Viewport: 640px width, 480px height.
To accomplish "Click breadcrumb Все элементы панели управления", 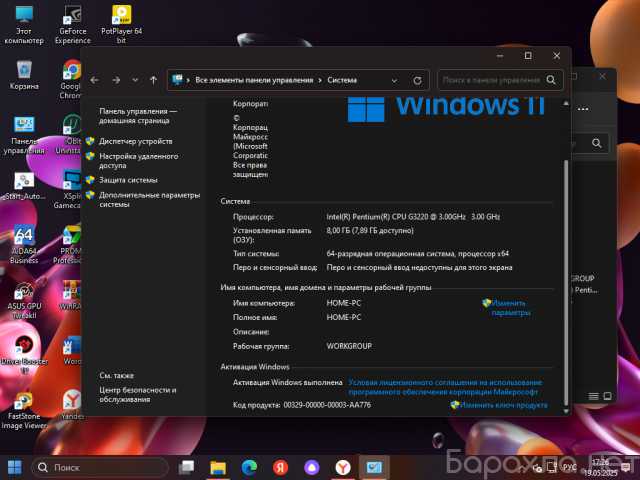I will (x=254, y=80).
